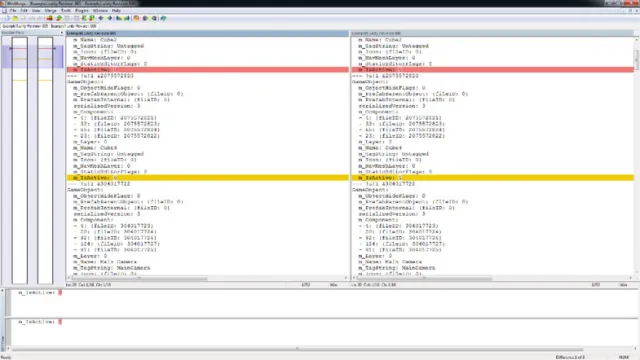Screen dimensions: 640x360
Task: Click 'm_Name: Cube2' at top of right pane
Action: (x=380, y=40)
